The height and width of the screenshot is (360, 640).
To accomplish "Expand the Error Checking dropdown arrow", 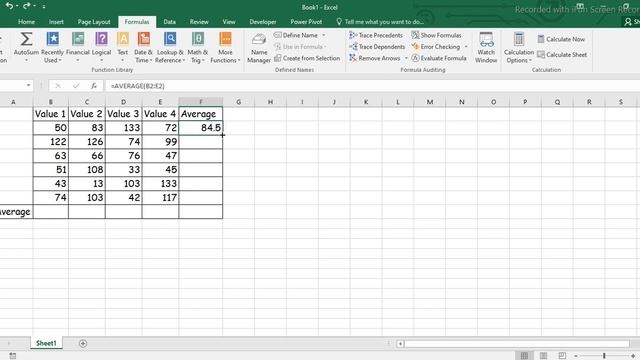I will coord(466,47).
